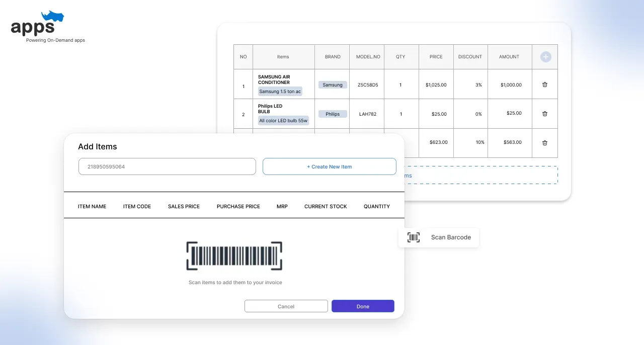Click the MRP column header

282,206
